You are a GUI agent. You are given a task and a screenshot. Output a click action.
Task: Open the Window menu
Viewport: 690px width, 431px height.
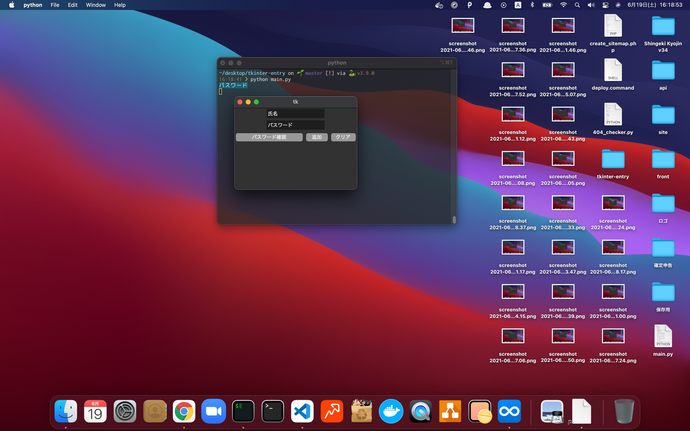click(x=95, y=5)
